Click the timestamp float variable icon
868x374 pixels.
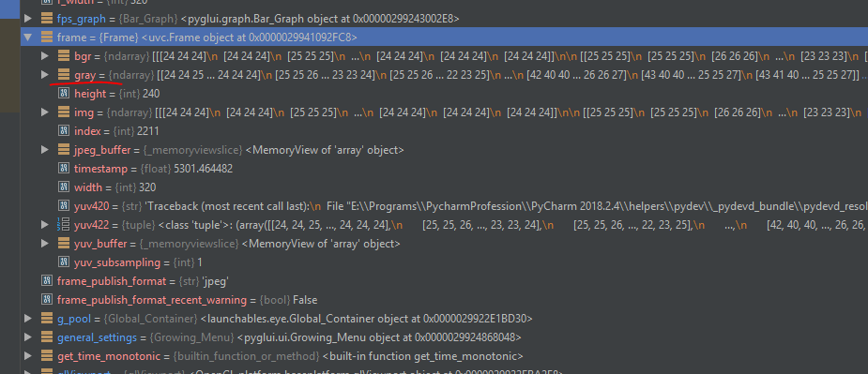click(64, 168)
